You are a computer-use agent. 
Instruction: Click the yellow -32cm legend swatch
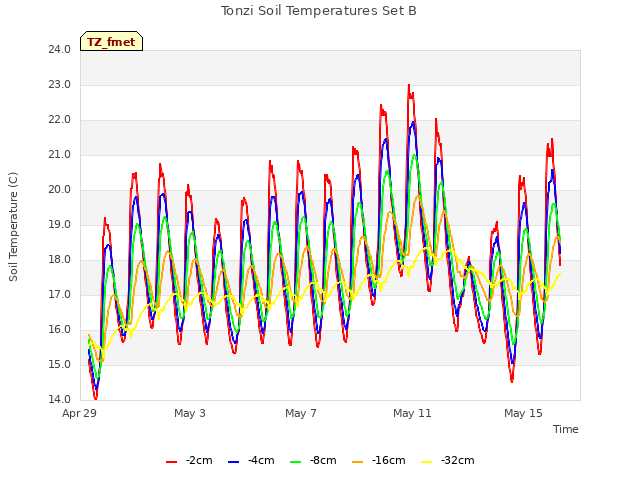click(x=427, y=462)
